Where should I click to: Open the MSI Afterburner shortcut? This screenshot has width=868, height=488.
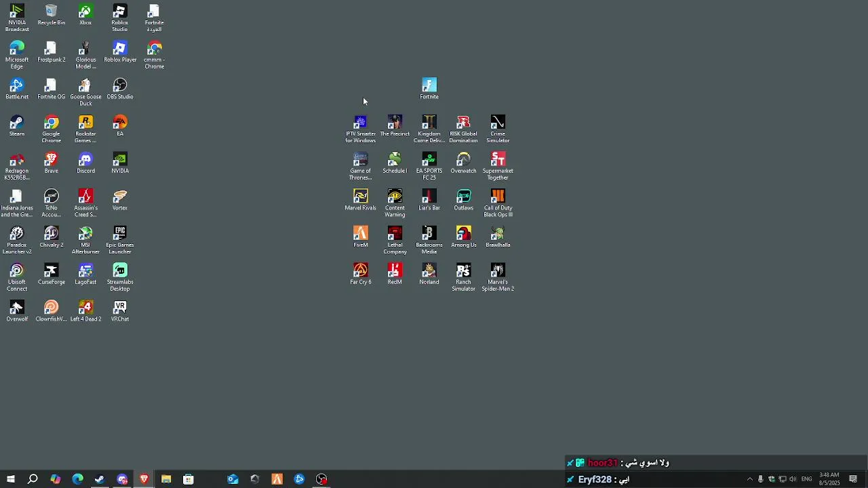click(x=85, y=241)
